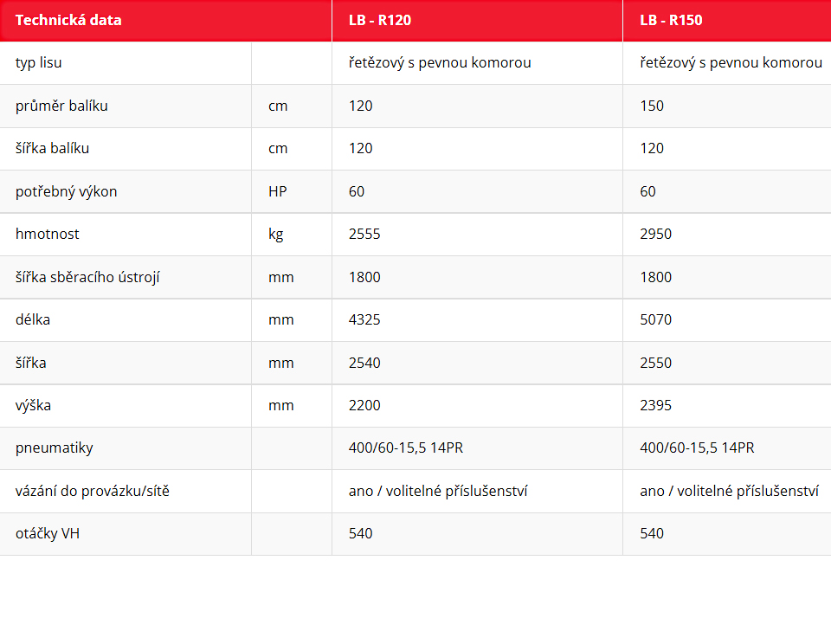The height and width of the screenshot is (644, 831).
Task: Click value 1800 for LB - R120
Action: pos(364,277)
